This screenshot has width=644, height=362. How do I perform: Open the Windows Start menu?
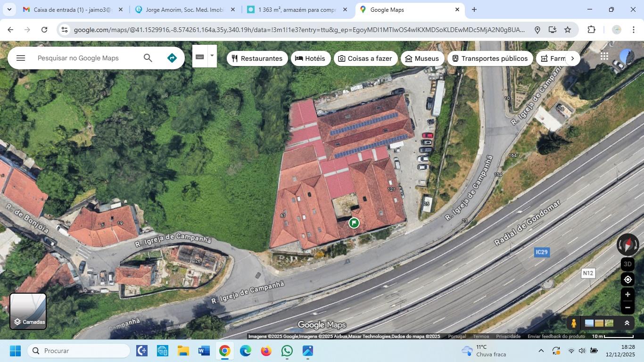tap(15, 351)
